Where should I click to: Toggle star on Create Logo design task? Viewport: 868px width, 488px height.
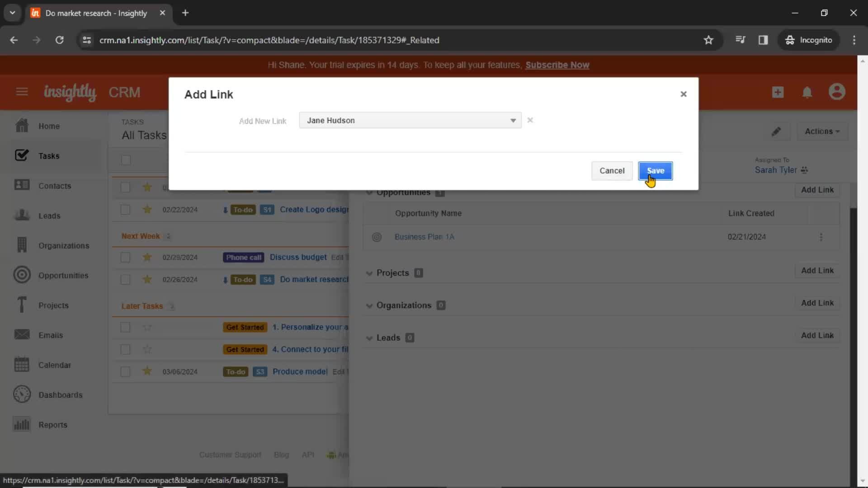(x=146, y=210)
